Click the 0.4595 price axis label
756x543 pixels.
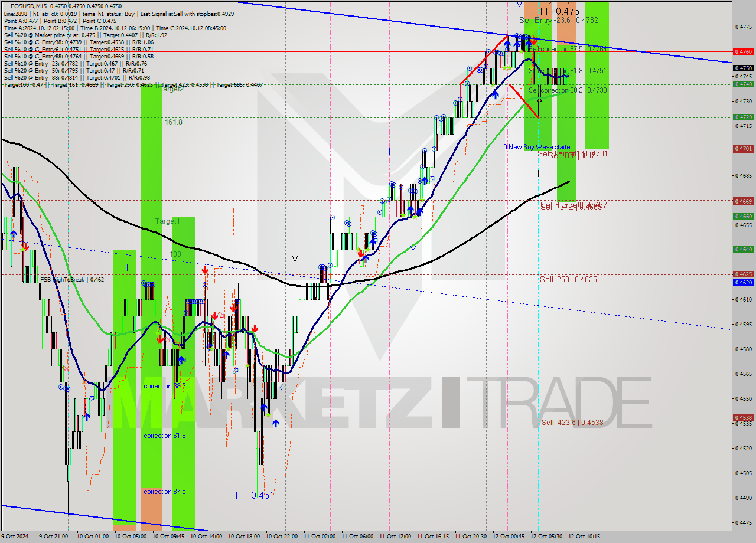pos(743,325)
